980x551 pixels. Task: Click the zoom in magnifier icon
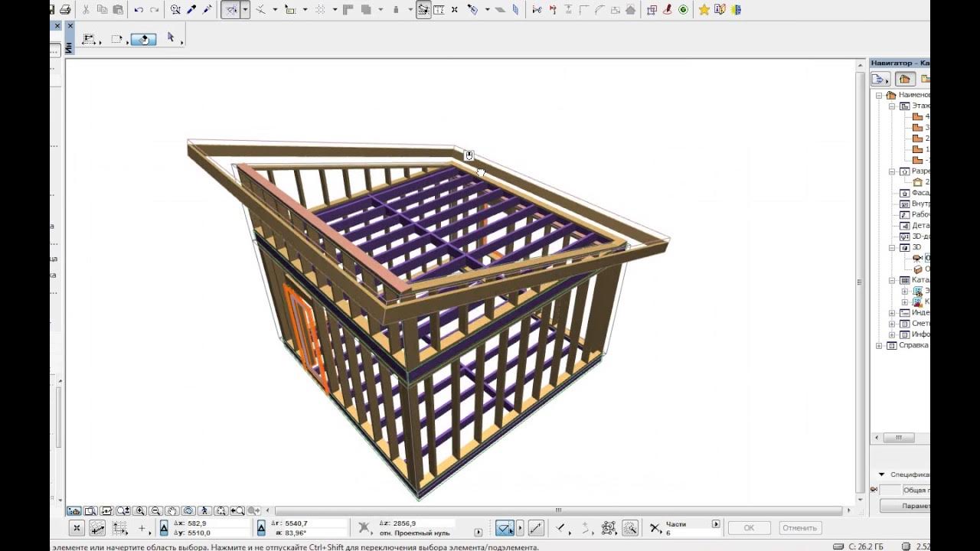140,510
